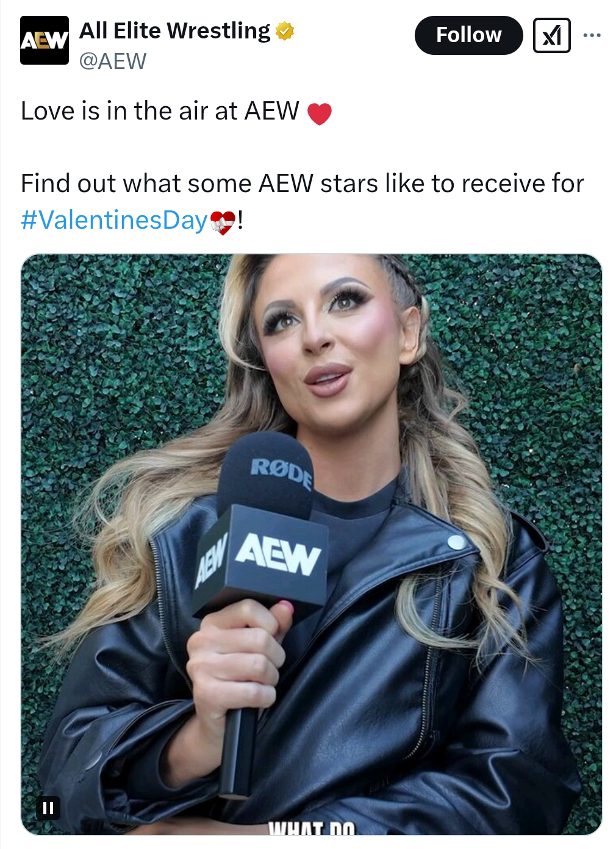
Task: Click the "Find out what some AEW stars" line
Action: (x=303, y=184)
